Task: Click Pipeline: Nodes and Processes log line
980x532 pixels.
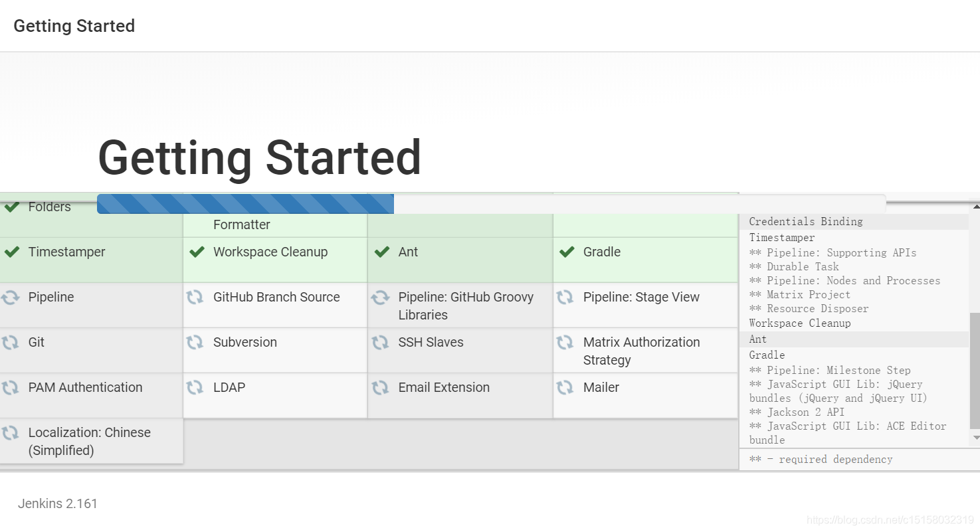Action: pyautogui.click(x=844, y=281)
